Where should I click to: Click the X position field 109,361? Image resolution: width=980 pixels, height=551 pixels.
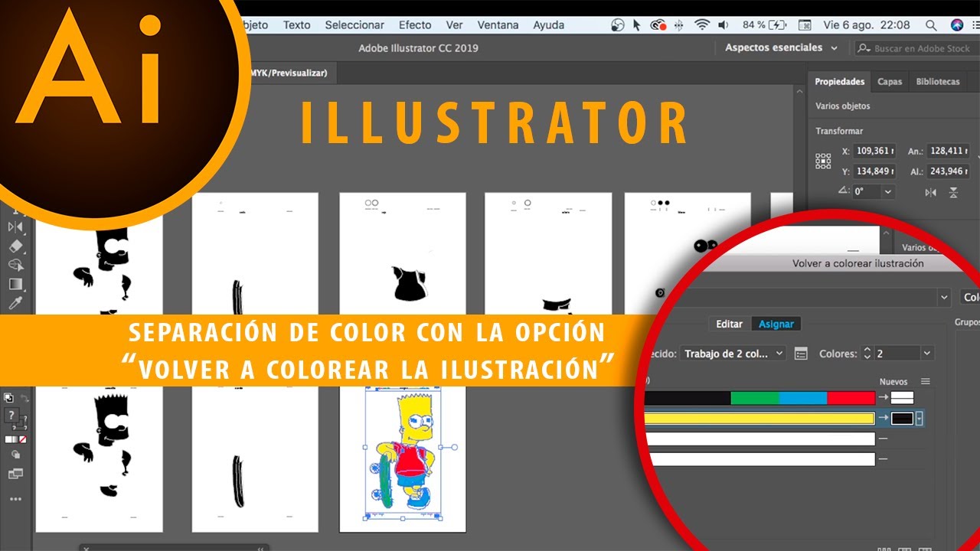click(875, 151)
